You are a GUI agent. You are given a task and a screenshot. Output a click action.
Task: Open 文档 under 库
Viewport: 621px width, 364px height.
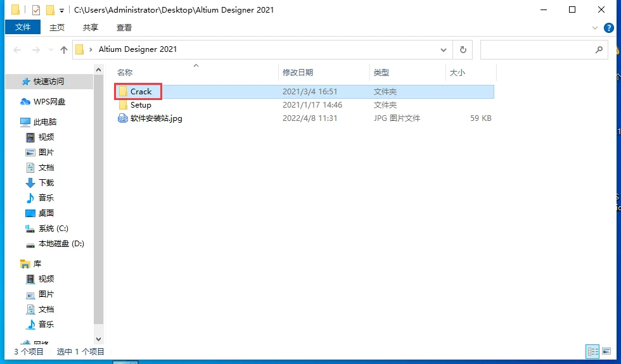click(x=46, y=310)
